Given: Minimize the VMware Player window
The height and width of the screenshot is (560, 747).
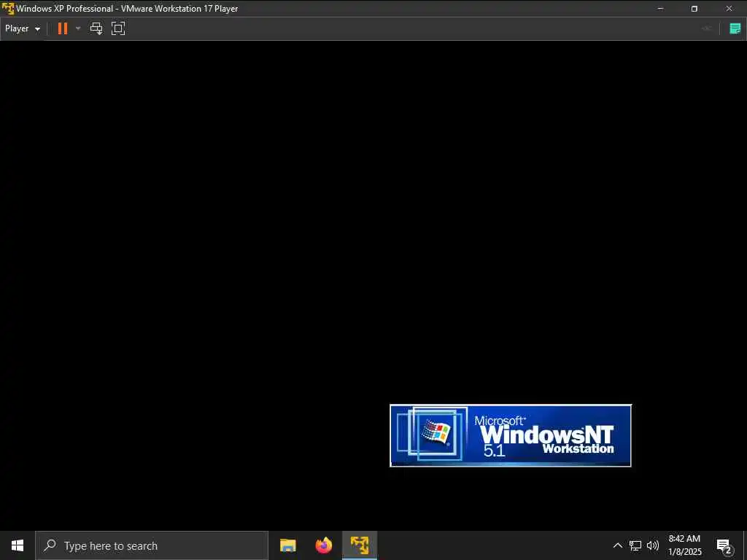Looking at the screenshot, I should click(660, 8).
